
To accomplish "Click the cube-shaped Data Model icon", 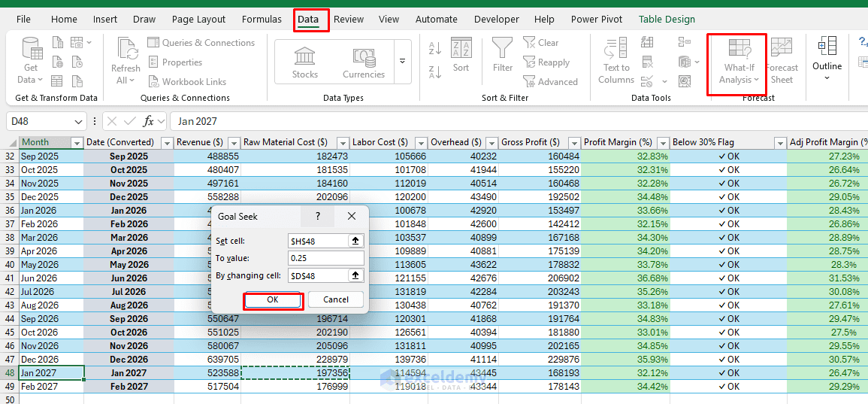I will 685,62.
